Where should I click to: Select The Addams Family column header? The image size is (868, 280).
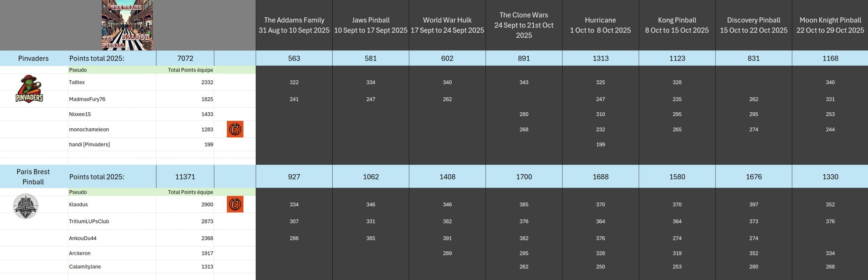(x=294, y=25)
